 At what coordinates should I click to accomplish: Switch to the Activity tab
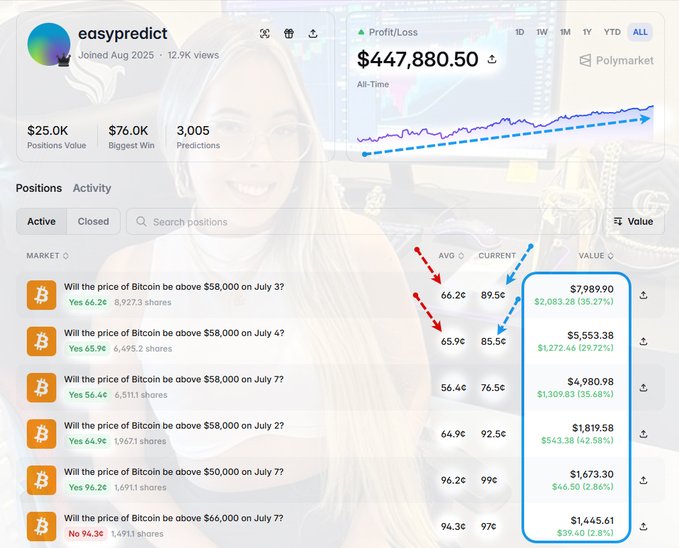pyautogui.click(x=92, y=188)
